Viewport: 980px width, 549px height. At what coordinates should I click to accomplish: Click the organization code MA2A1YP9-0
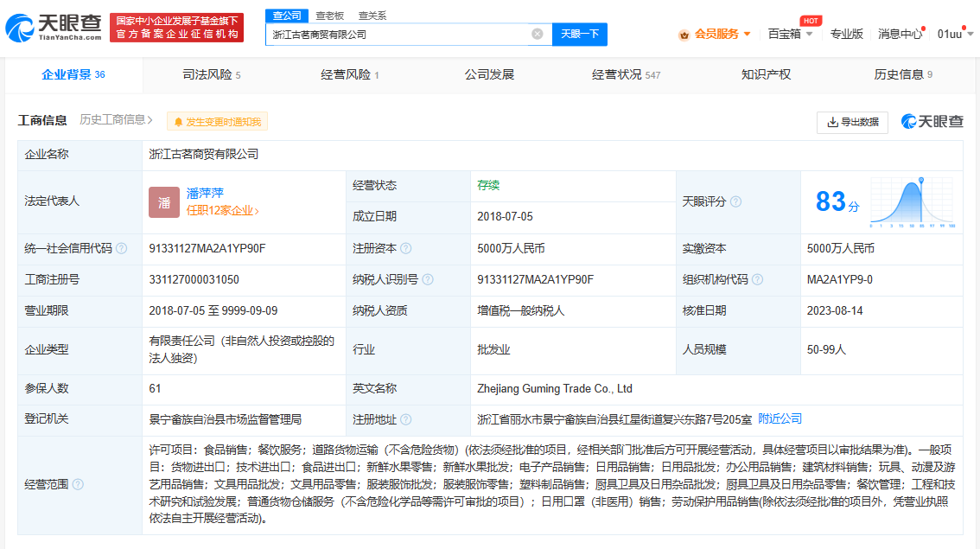coord(839,279)
